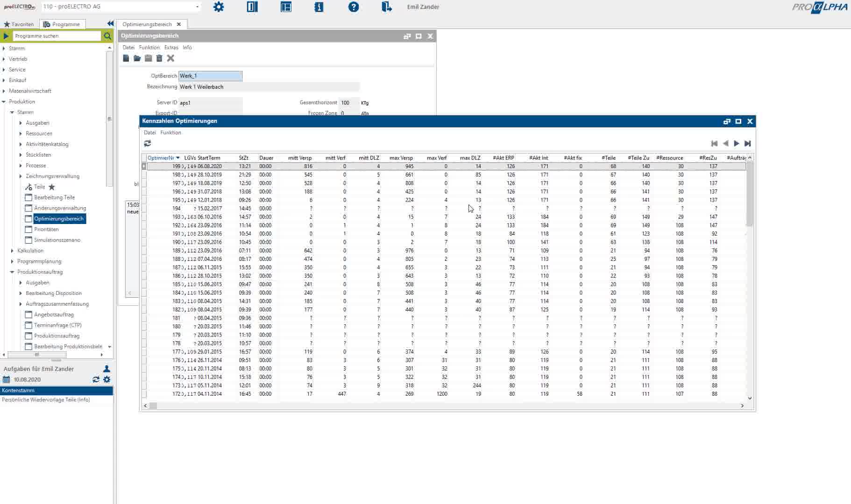This screenshot has width=851, height=504.
Task: Go to next record in Kennzahlen window
Action: pos(737,144)
